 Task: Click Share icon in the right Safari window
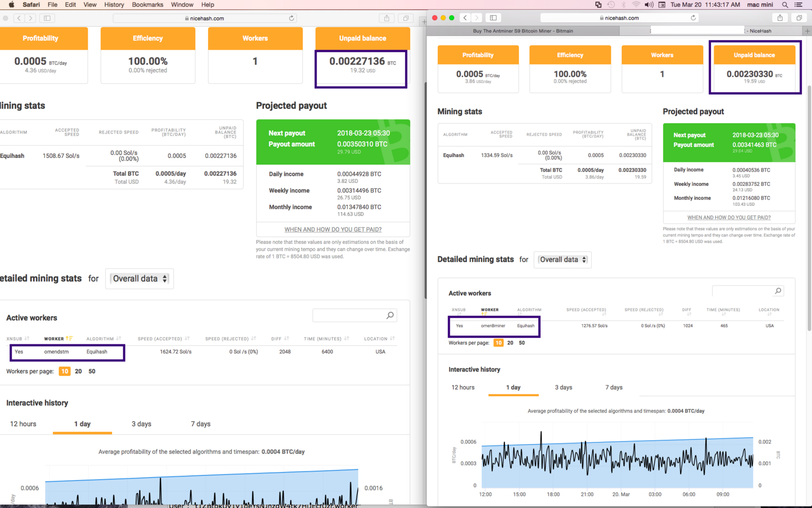[780, 18]
